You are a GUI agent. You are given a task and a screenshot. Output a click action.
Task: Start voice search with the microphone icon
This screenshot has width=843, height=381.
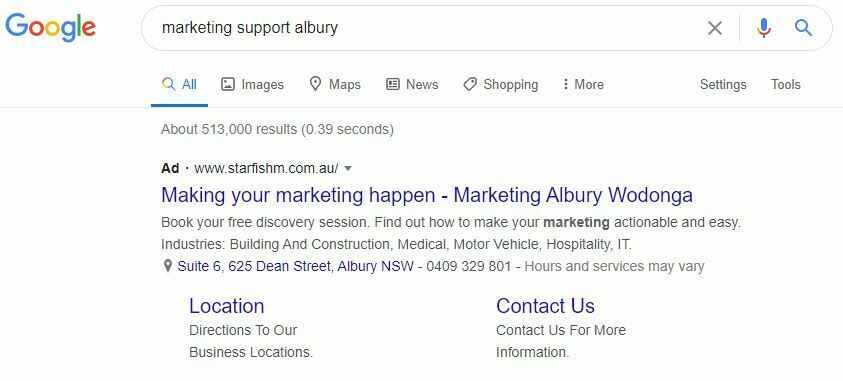point(763,28)
